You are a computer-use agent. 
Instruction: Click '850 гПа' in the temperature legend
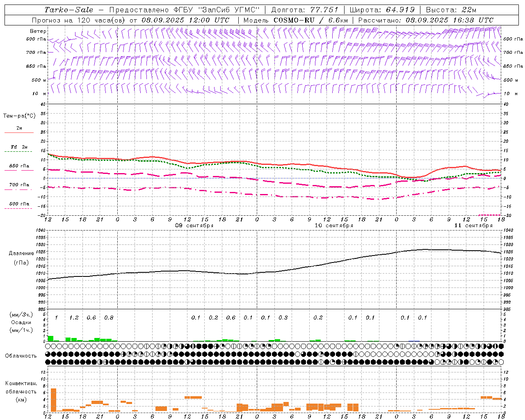click(19, 166)
